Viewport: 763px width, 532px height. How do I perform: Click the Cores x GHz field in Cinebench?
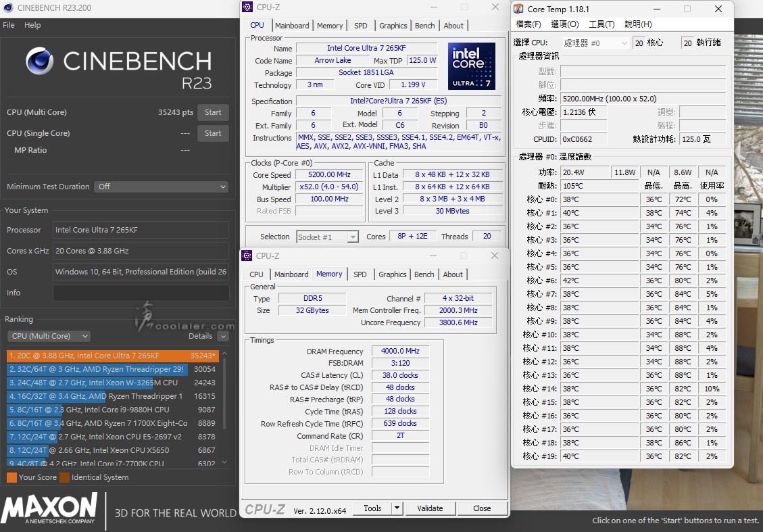click(x=141, y=251)
